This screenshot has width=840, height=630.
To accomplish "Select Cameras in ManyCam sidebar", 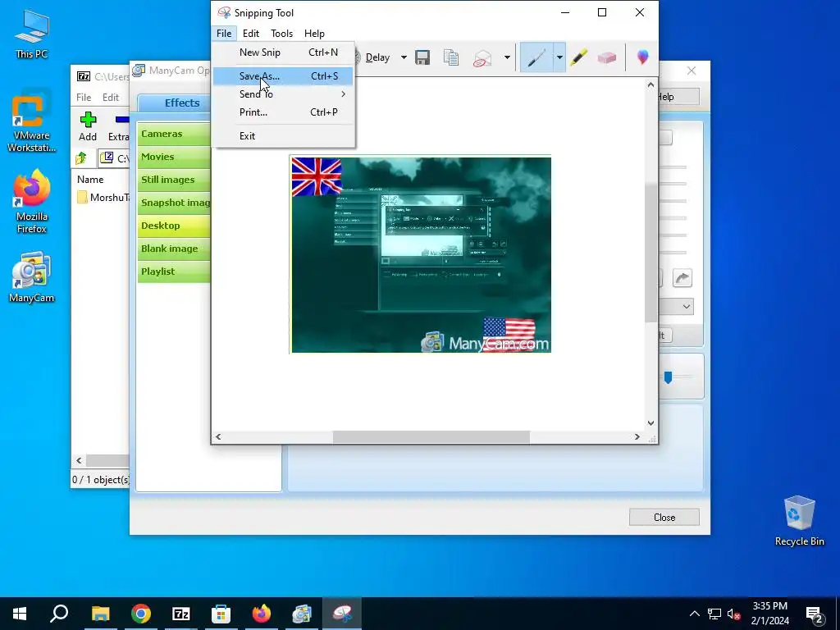I will [174, 134].
